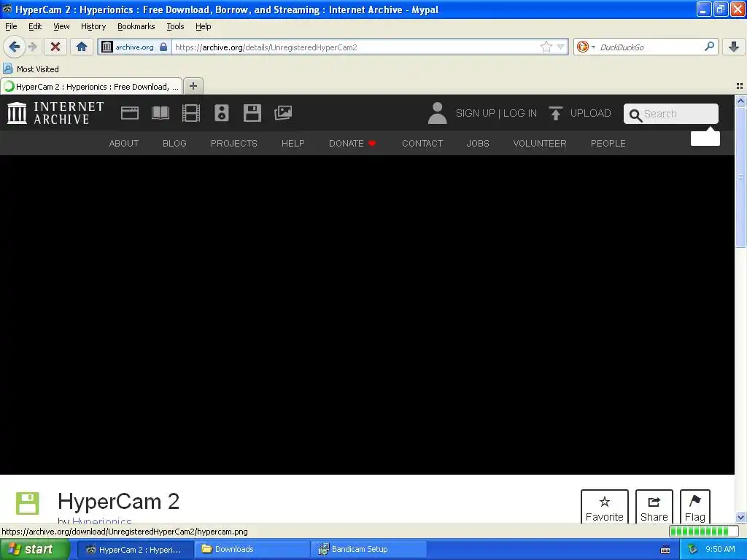Click the 9:50 AM taskbar clock
747x560 pixels.
(x=720, y=549)
